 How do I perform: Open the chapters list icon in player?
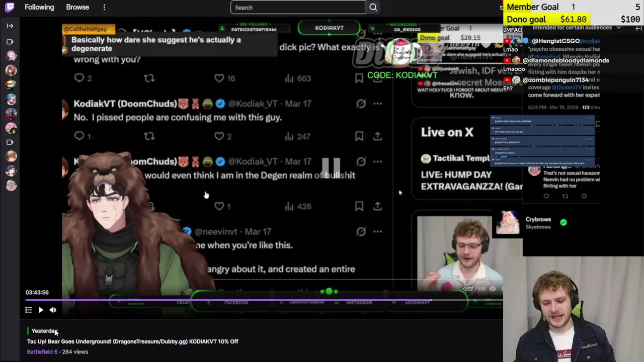(x=29, y=310)
